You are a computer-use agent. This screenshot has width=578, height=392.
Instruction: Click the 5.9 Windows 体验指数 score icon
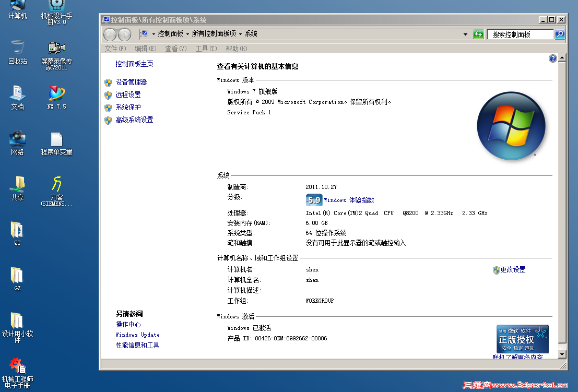coord(313,199)
